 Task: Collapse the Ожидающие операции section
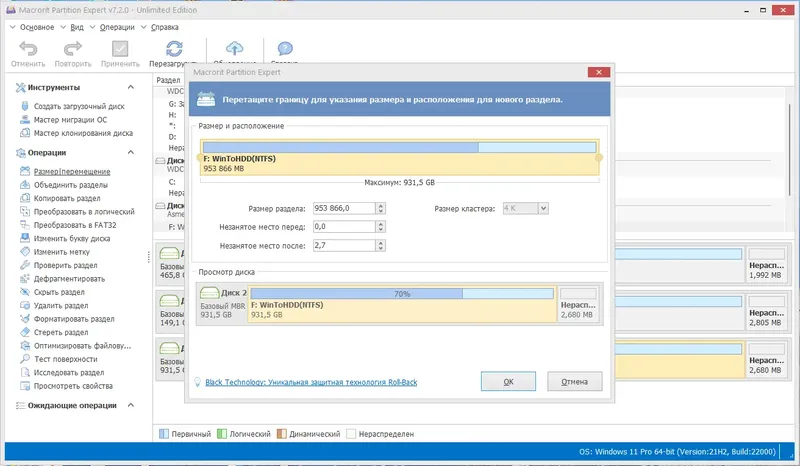point(131,405)
